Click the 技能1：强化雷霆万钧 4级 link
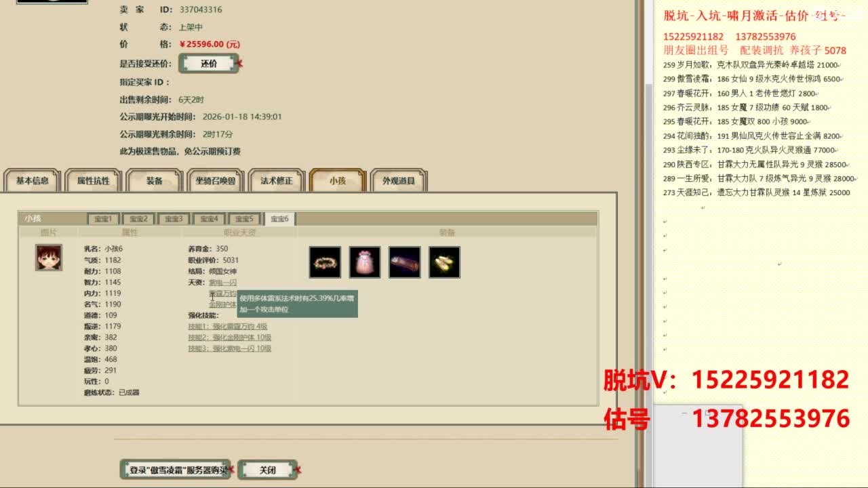Screen dimensions: 868x488 227,326
